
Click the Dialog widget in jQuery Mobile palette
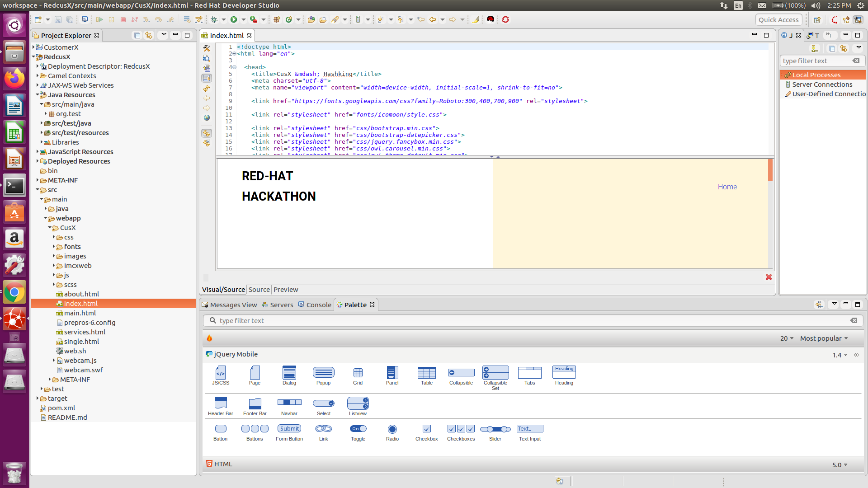click(x=289, y=375)
